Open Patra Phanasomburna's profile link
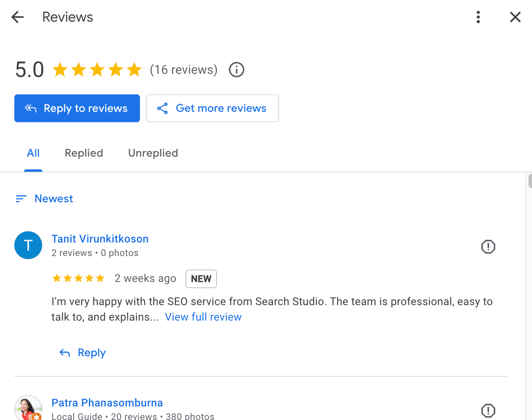This screenshot has height=420, width=532. (x=107, y=403)
